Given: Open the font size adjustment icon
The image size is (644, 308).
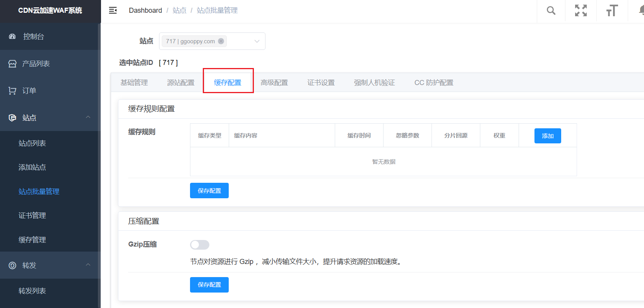Looking at the screenshot, I should [x=611, y=11].
